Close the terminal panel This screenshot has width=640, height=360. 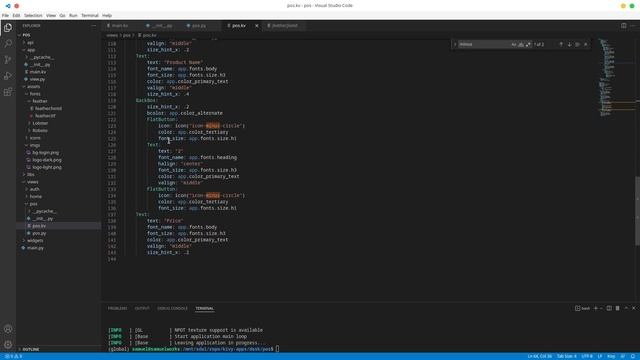coord(633,308)
